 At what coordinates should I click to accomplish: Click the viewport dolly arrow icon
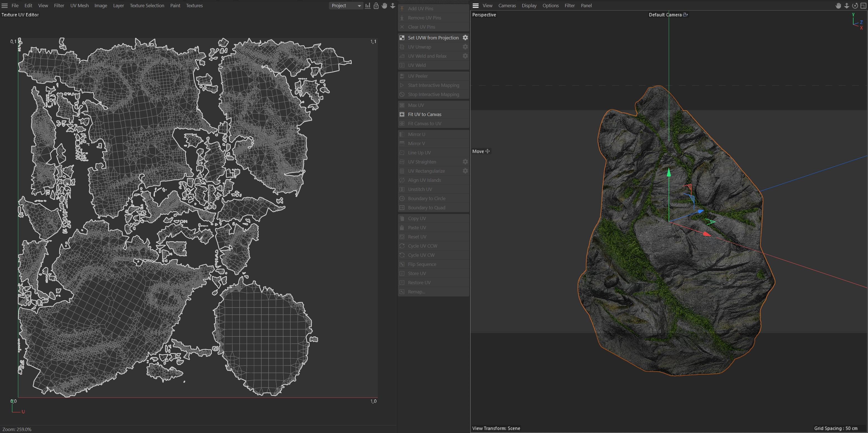[x=846, y=6]
